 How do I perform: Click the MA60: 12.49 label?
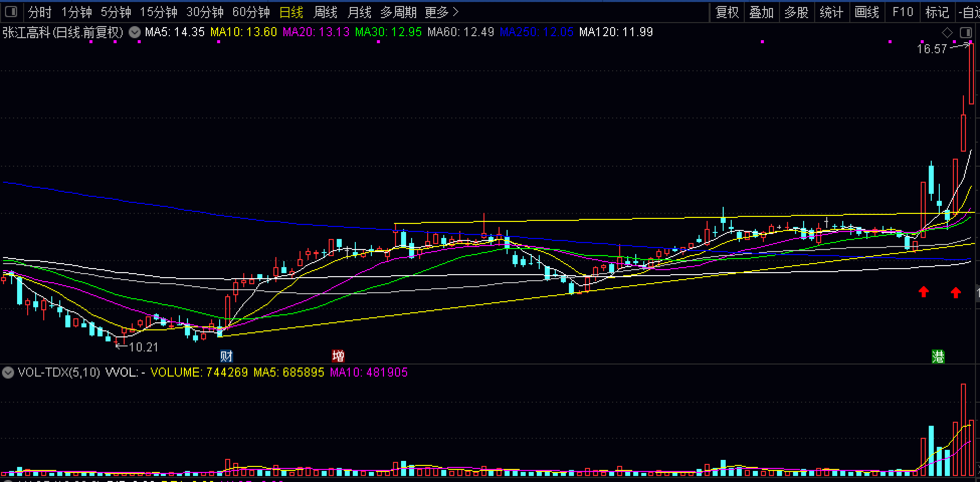[461, 32]
